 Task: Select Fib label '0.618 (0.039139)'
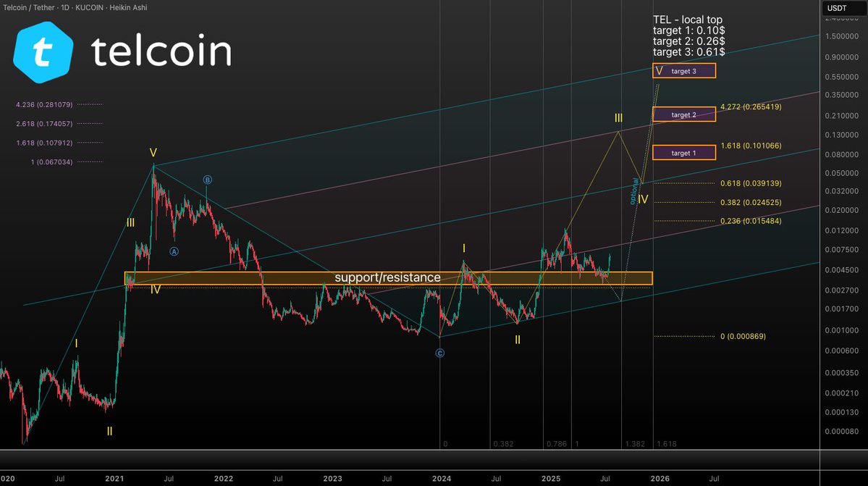coord(751,183)
